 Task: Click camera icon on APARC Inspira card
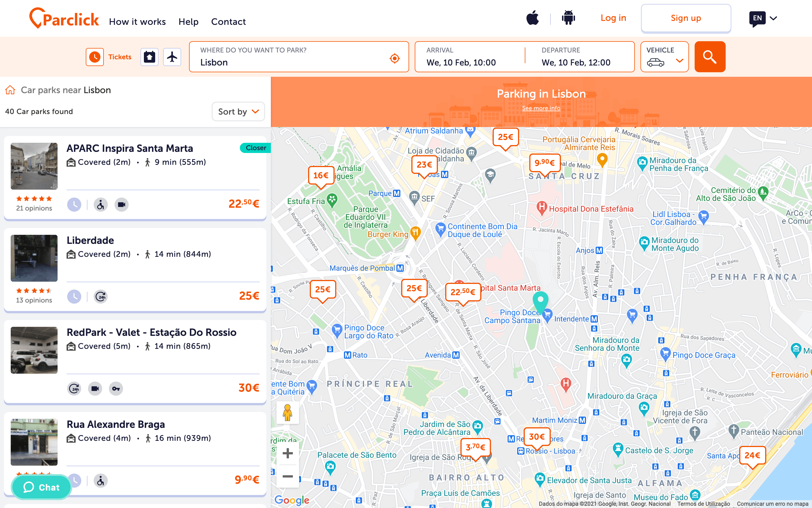[x=122, y=205]
